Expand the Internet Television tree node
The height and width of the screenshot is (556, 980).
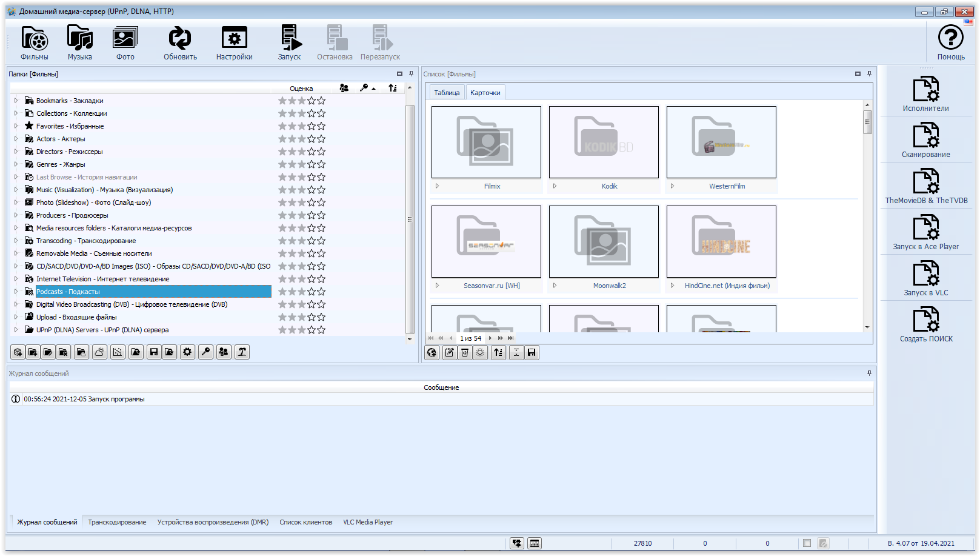[x=16, y=279]
